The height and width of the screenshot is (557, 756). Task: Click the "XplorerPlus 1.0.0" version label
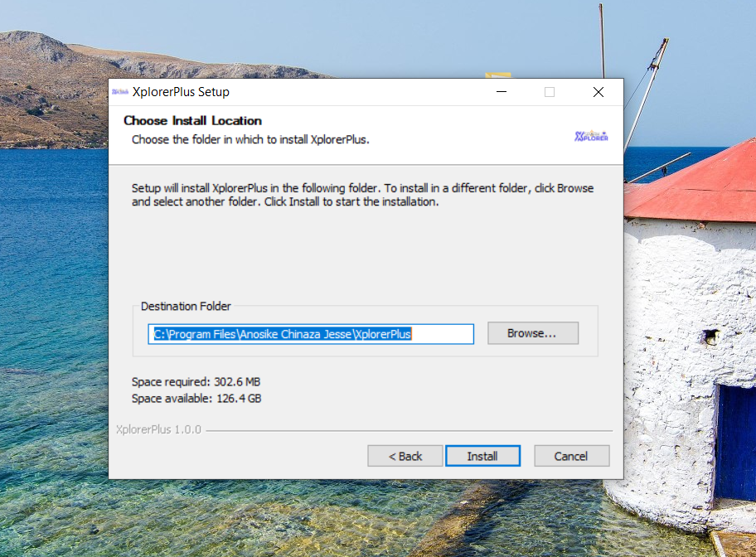click(158, 430)
